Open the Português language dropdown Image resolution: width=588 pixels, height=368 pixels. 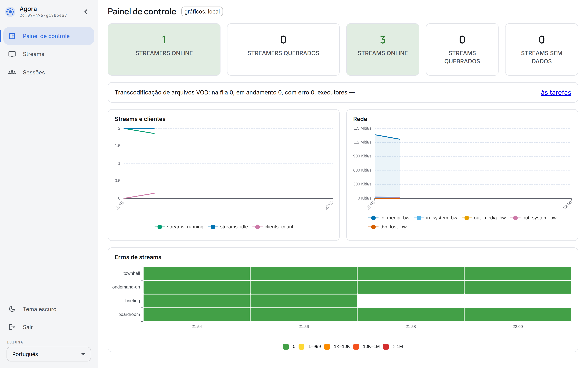(x=49, y=354)
